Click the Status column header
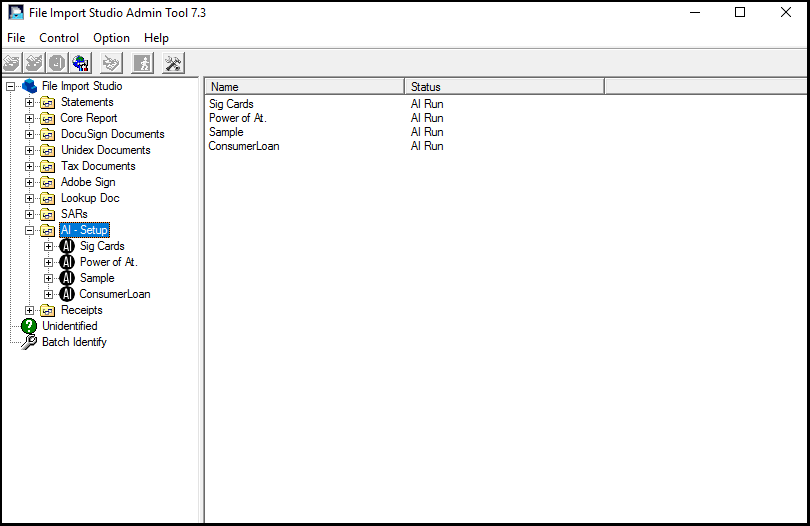Viewport: 810px width, 526px height. tap(504, 87)
